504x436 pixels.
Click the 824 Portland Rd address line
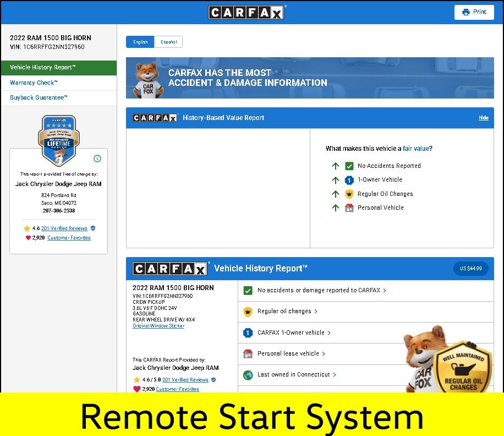click(x=59, y=195)
